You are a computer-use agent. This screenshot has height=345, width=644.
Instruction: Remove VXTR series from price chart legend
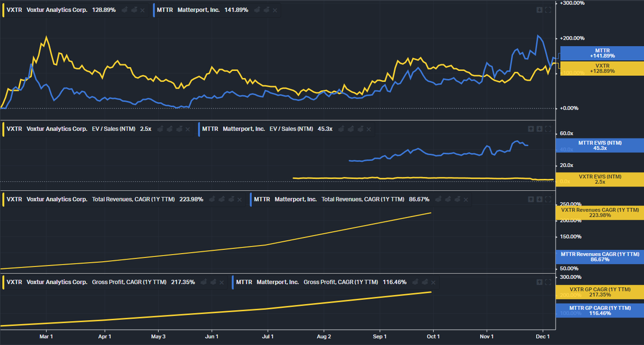click(x=142, y=10)
